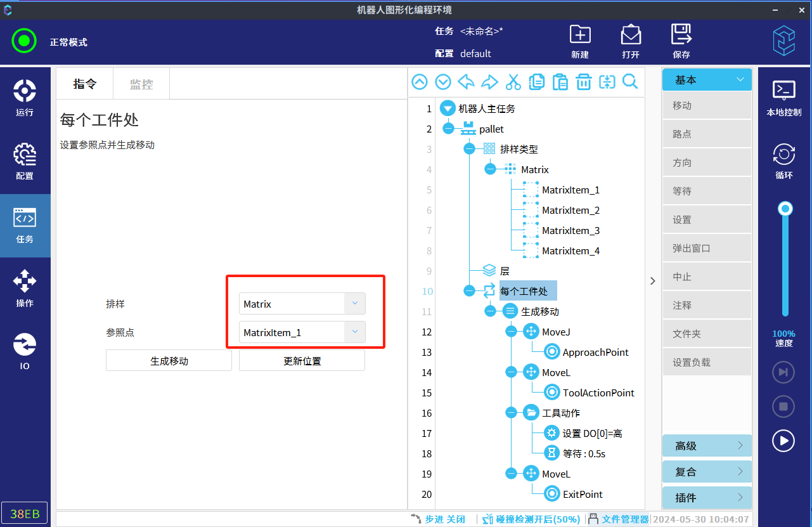
Task: Select the 指令 command tab
Action: [x=85, y=84]
